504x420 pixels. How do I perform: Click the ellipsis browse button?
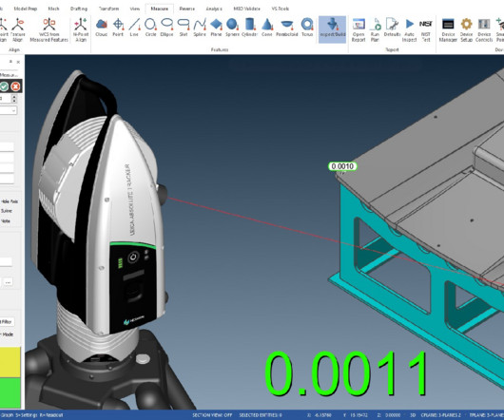tap(8, 282)
